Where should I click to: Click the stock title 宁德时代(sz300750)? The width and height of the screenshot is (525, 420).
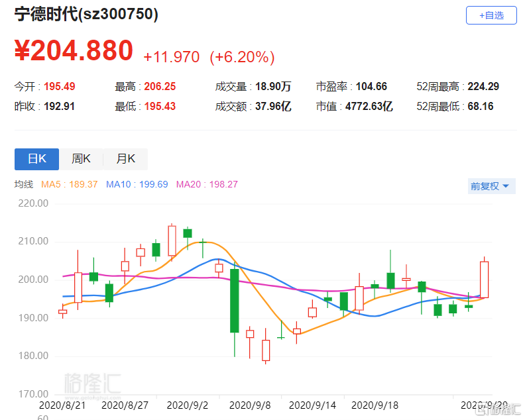pos(86,15)
